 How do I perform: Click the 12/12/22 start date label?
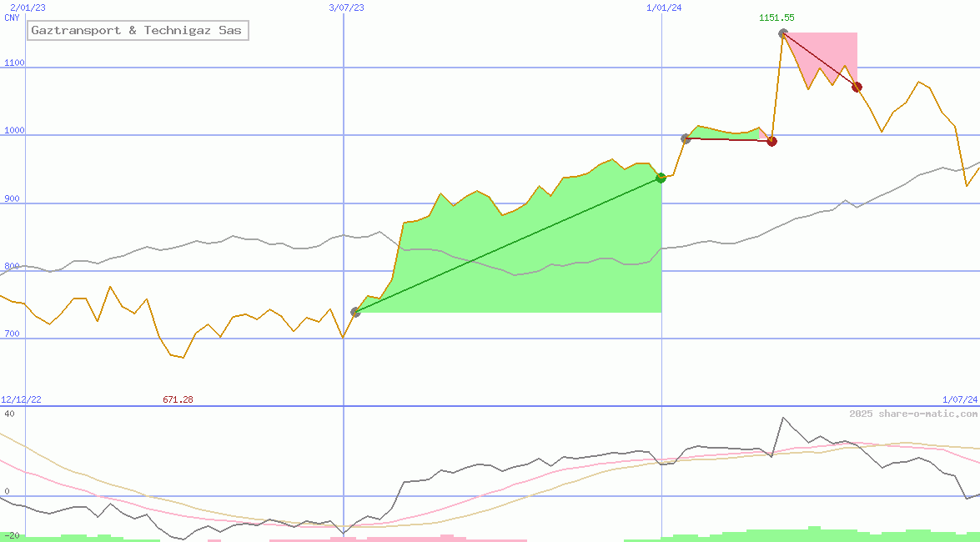click(21, 400)
